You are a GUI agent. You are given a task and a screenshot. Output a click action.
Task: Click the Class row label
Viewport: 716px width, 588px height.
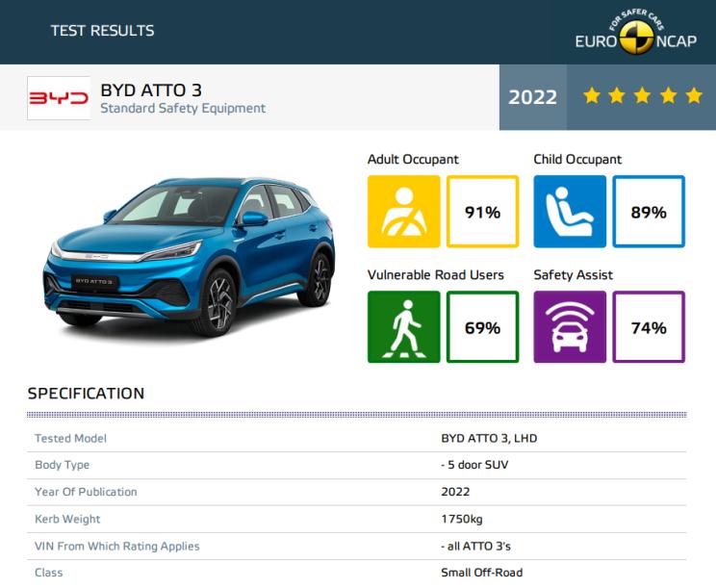point(49,573)
